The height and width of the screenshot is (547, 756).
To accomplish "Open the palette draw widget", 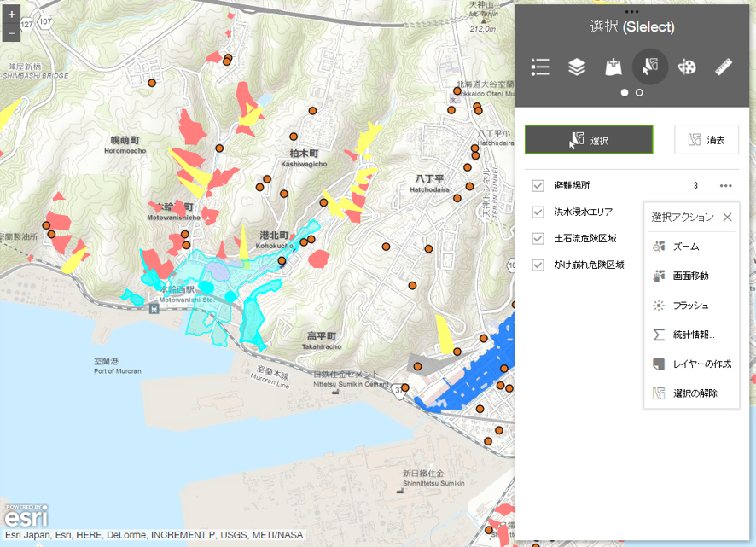I will (x=687, y=67).
